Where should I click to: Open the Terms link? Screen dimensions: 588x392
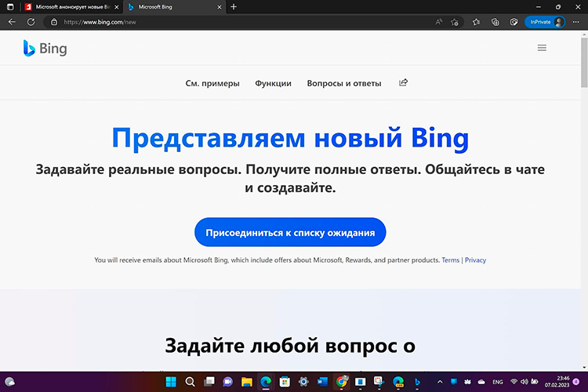tap(450, 260)
